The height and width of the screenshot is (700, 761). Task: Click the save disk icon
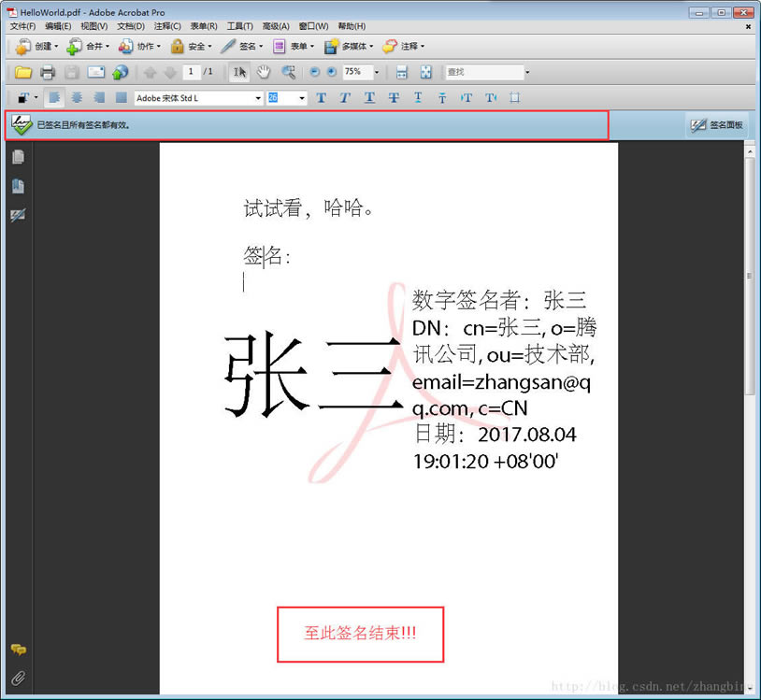(72, 72)
